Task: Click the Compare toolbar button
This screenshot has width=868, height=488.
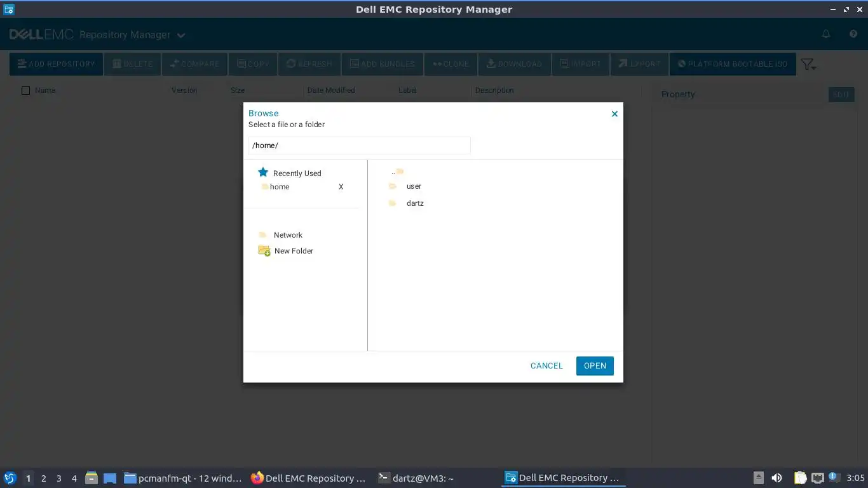Action: (x=194, y=64)
